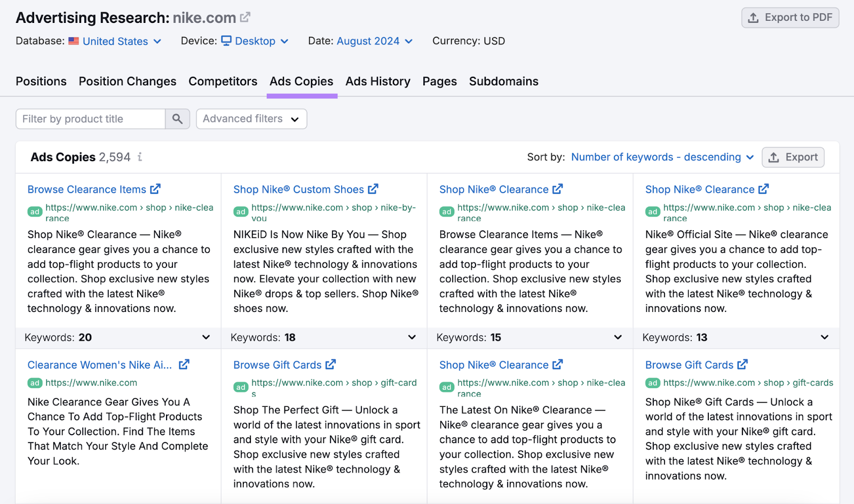This screenshot has width=854, height=504.
Task: Expand the Keywords: 18 row
Action: (412, 338)
